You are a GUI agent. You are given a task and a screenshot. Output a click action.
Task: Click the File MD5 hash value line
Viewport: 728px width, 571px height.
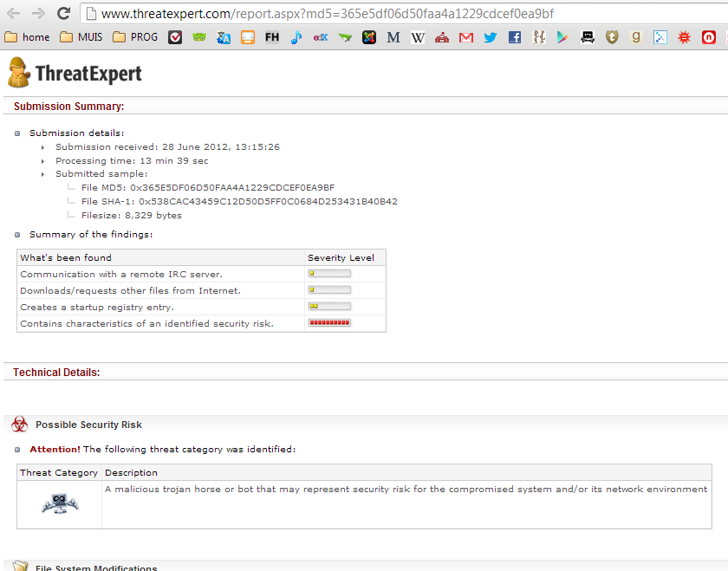(x=208, y=187)
